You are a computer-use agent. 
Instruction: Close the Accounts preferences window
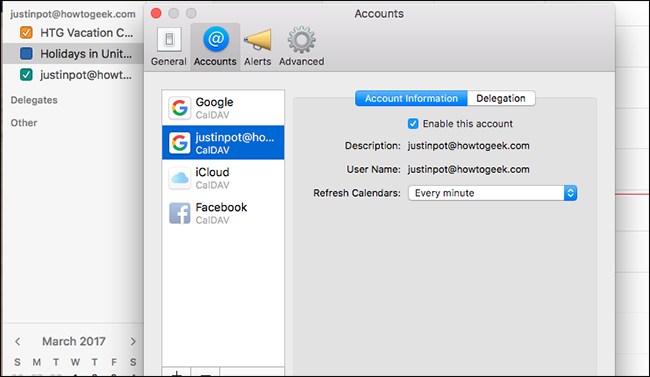coord(156,13)
